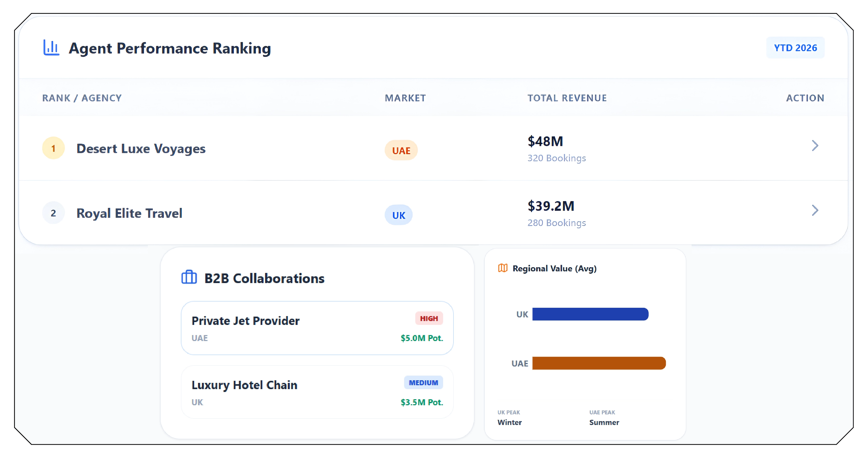Image resolution: width=868 pixels, height=458 pixels.
Task: Open the Luxury Hotel Chain collaboration card
Action: pyautogui.click(x=317, y=392)
